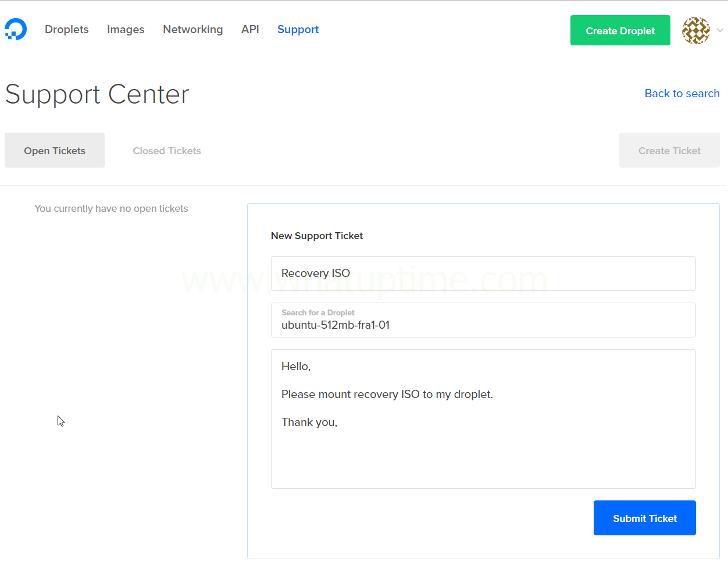Click the 'New Support Ticket' heading text
This screenshot has width=728, height=565.
point(317,236)
